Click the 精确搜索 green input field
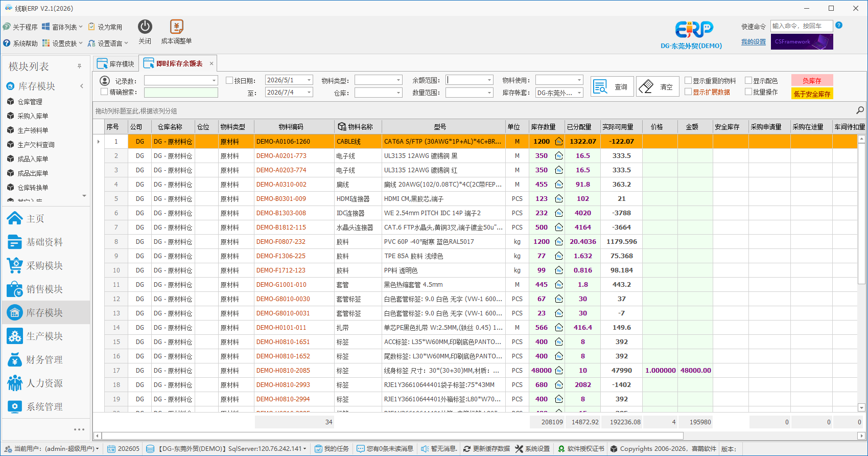 pyautogui.click(x=181, y=93)
